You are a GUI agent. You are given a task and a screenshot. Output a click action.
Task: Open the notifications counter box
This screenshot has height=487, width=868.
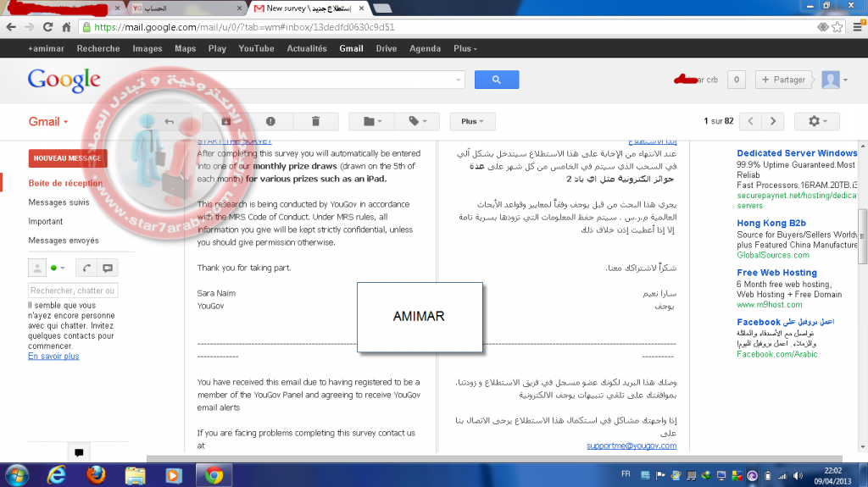point(737,80)
